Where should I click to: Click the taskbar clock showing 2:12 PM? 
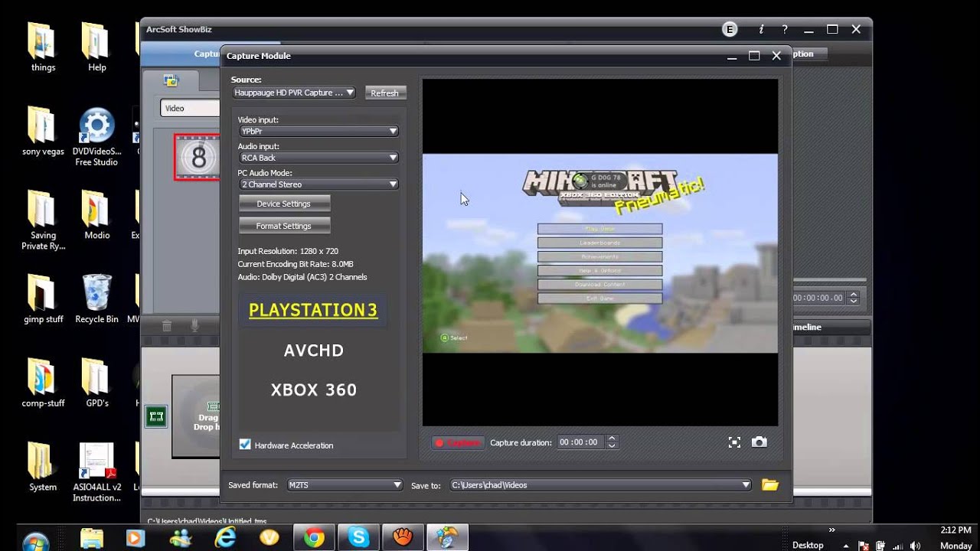pos(955,530)
